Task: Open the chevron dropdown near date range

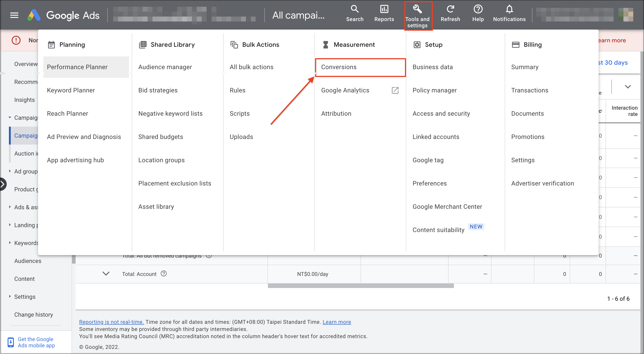Action: 627,87
